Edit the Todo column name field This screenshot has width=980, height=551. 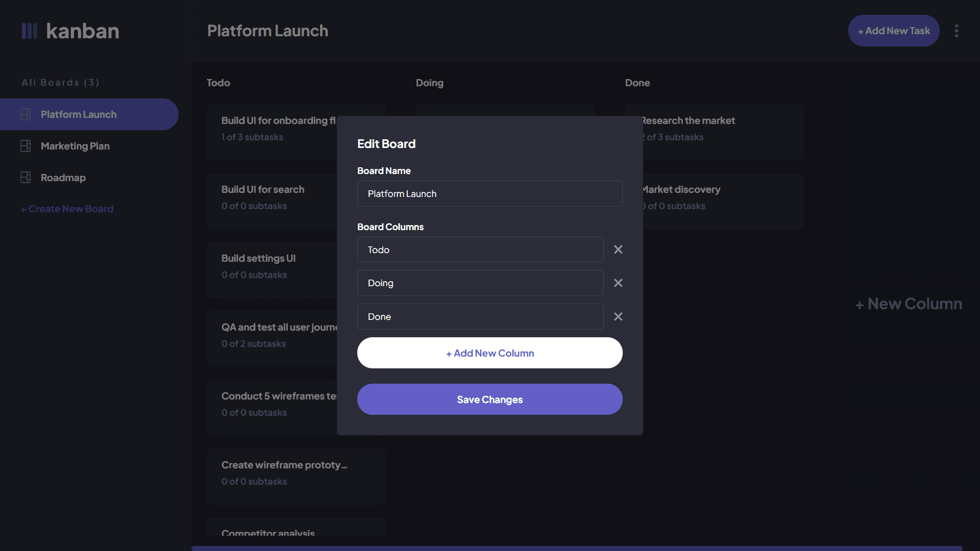480,250
